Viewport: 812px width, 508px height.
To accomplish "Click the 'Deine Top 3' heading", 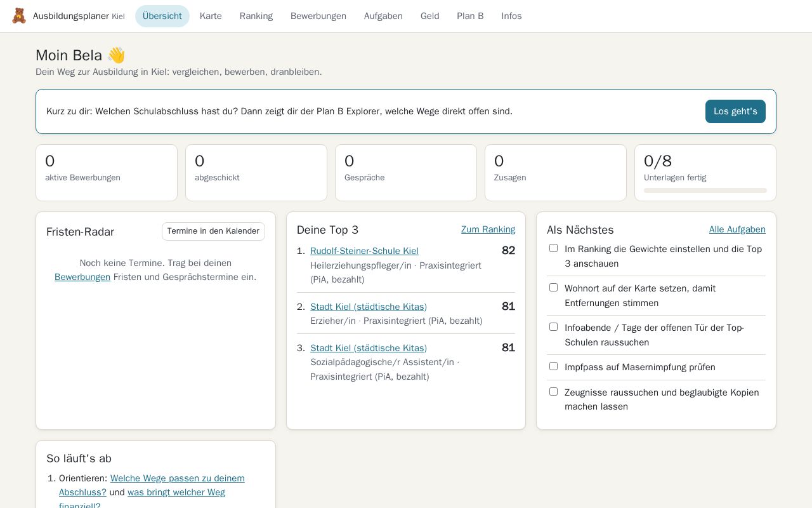I will (327, 230).
